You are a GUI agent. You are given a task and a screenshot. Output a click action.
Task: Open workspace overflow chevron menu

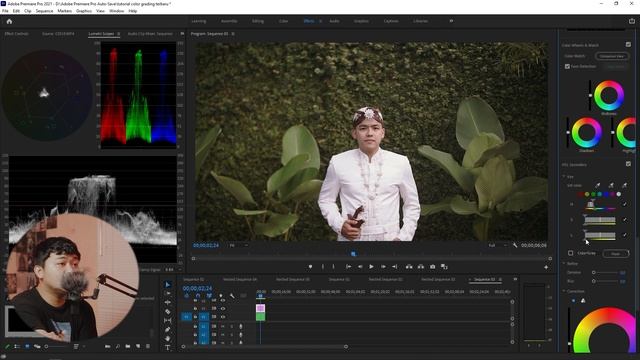[451, 21]
